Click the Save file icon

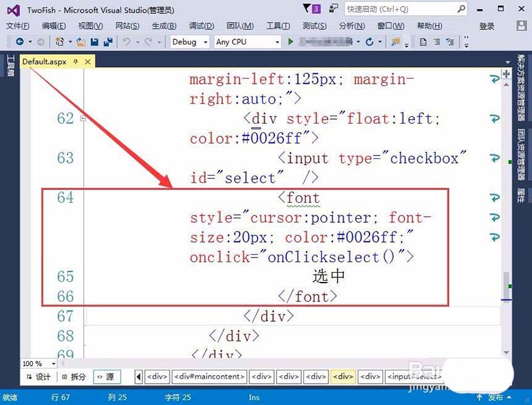coord(94,41)
